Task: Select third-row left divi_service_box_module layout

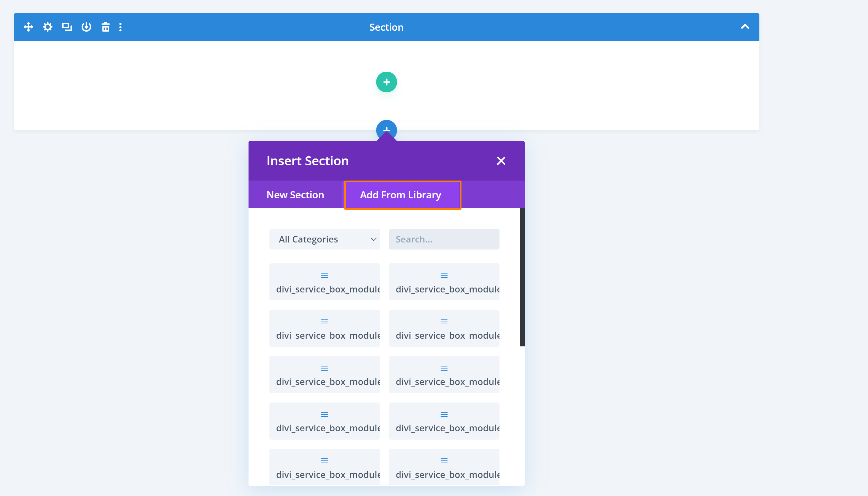Action: pyautogui.click(x=324, y=375)
